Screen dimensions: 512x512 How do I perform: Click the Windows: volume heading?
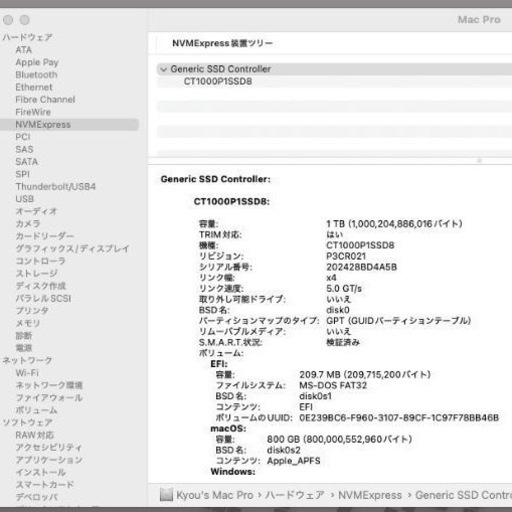233,472
